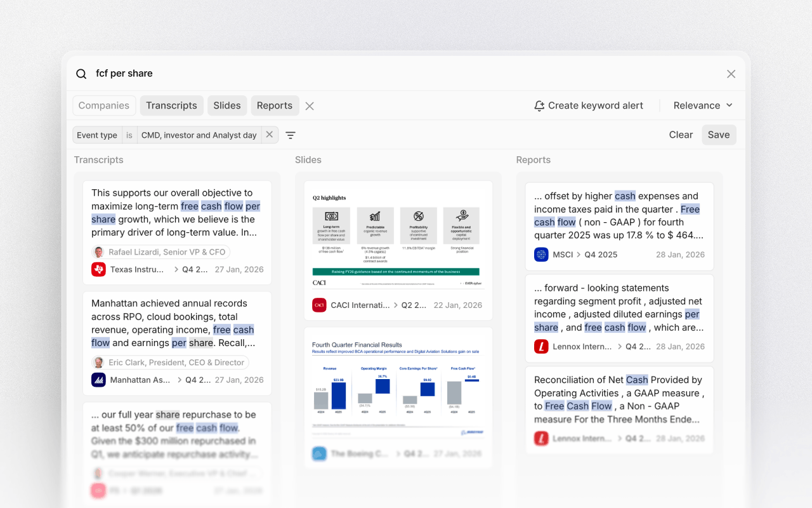
Task: Open the Relevance sort dropdown
Action: point(703,105)
